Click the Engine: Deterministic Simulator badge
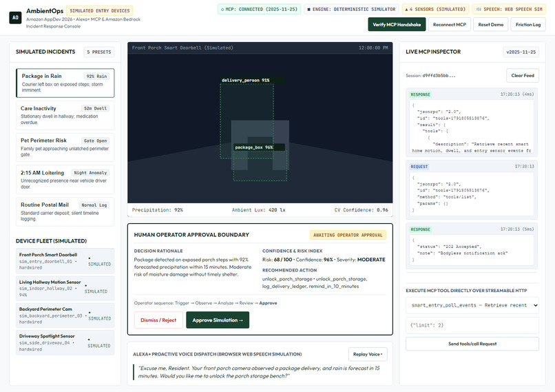 click(351, 9)
